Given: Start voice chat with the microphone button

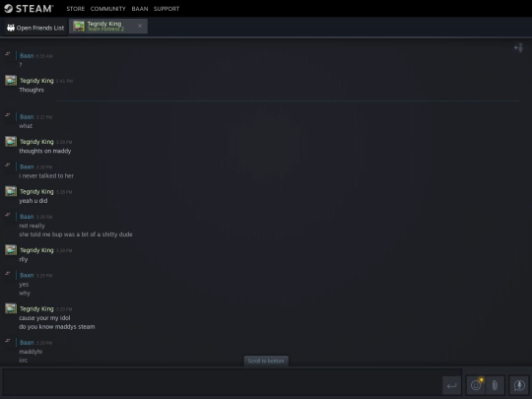Looking at the screenshot, I should coord(519,385).
